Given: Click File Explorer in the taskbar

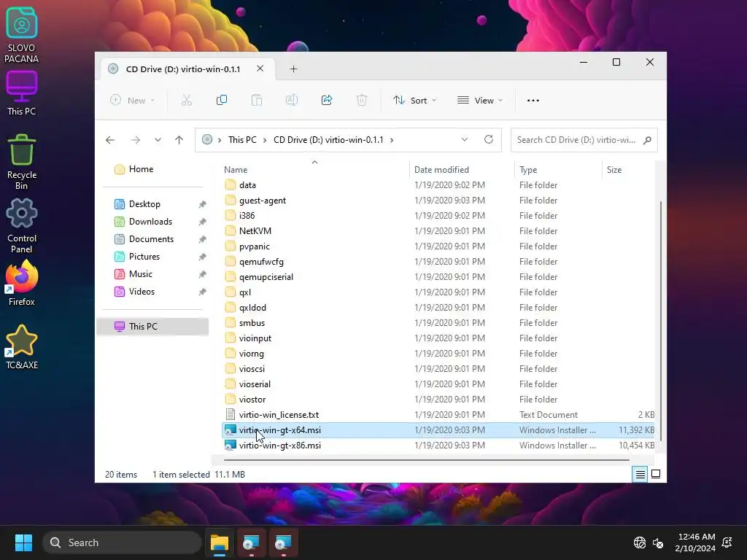Looking at the screenshot, I should pos(220,542).
